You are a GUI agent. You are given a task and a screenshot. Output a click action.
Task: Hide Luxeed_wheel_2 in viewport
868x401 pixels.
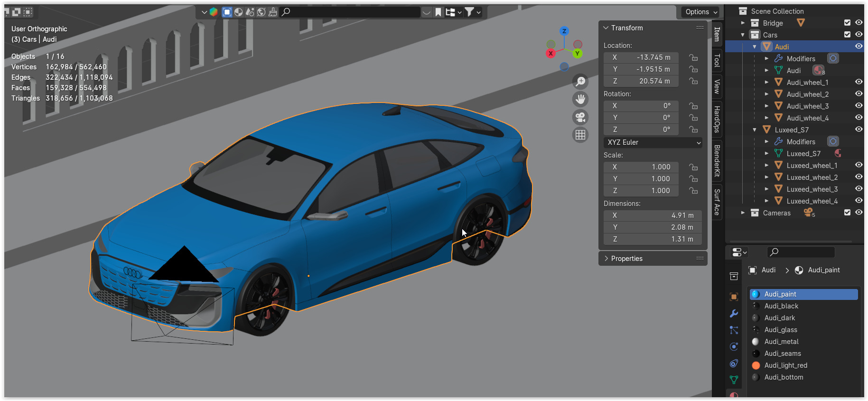coord(859,177)
